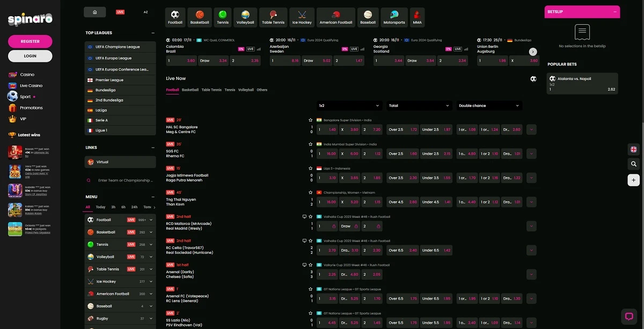Click the Login button
The height and width of the screenshot is (329, 644).
tap(30, 56)
